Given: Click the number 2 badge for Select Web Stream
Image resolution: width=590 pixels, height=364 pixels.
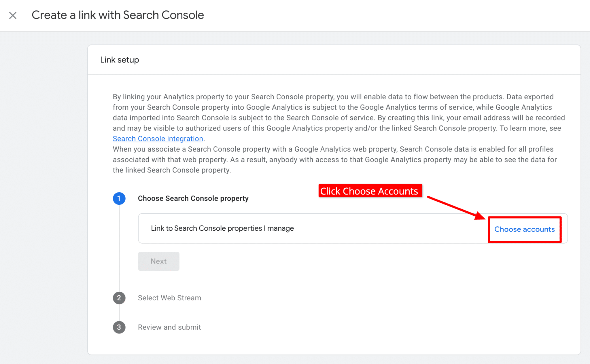Looking at the screenshot, I should click(119, 298).
